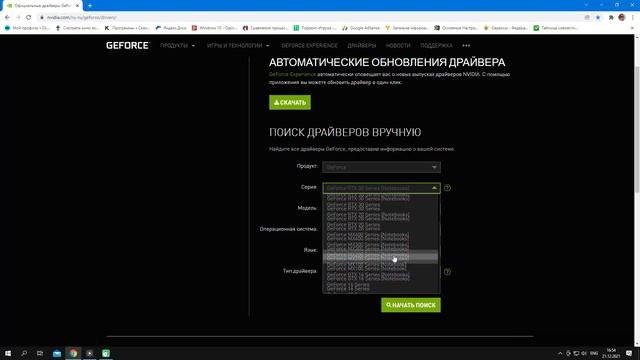Open the Chrome taskbar icon
The width and height of the screenshot is (640, 360).
pyautogui.click(x=73, y=353)
